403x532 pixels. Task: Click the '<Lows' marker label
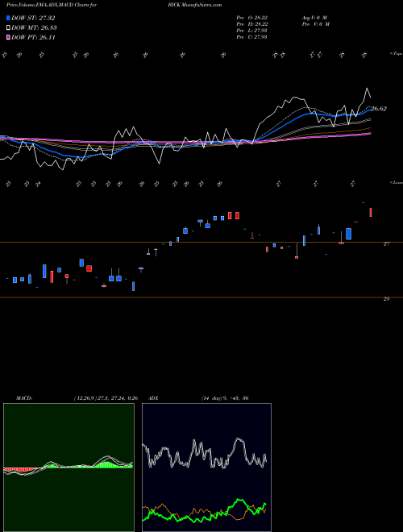pos(396,182)
